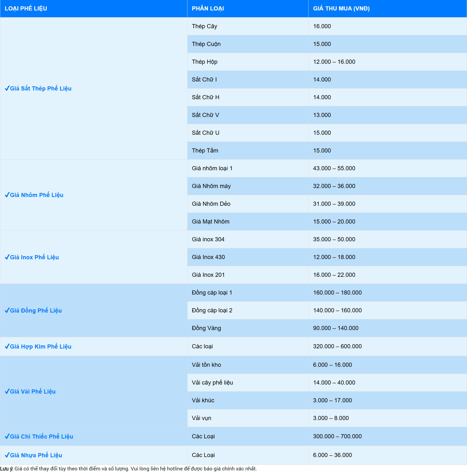Click the GIÁ THU MUA (VNĐ) header
The height and width of the screenshot is (476, 467).
click(341, 9)
